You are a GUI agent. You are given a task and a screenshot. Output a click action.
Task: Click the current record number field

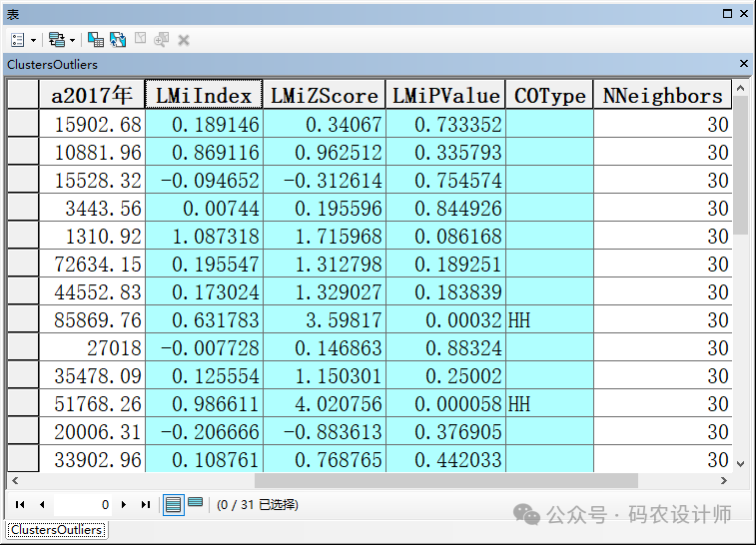click(84, 505)
